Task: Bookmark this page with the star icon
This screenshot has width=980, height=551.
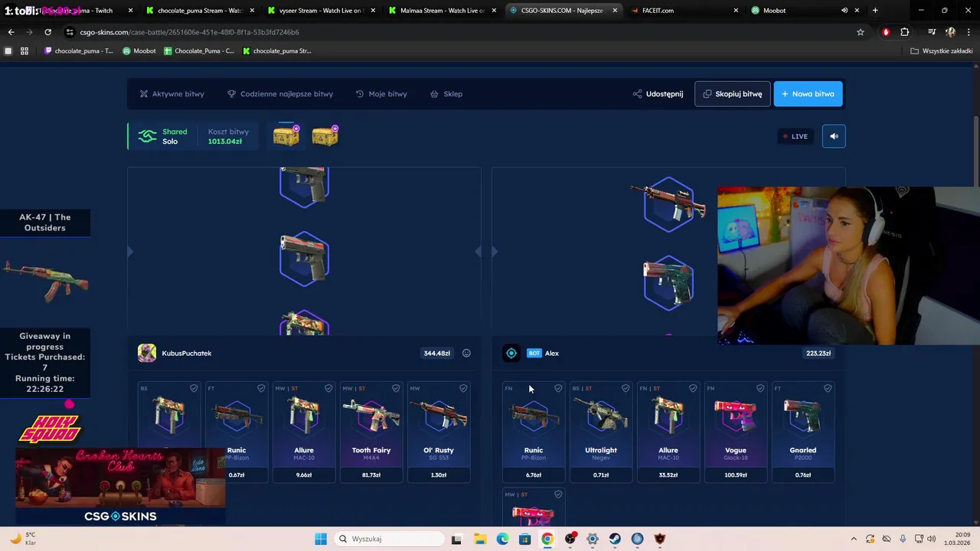Action: click(861, 32)
